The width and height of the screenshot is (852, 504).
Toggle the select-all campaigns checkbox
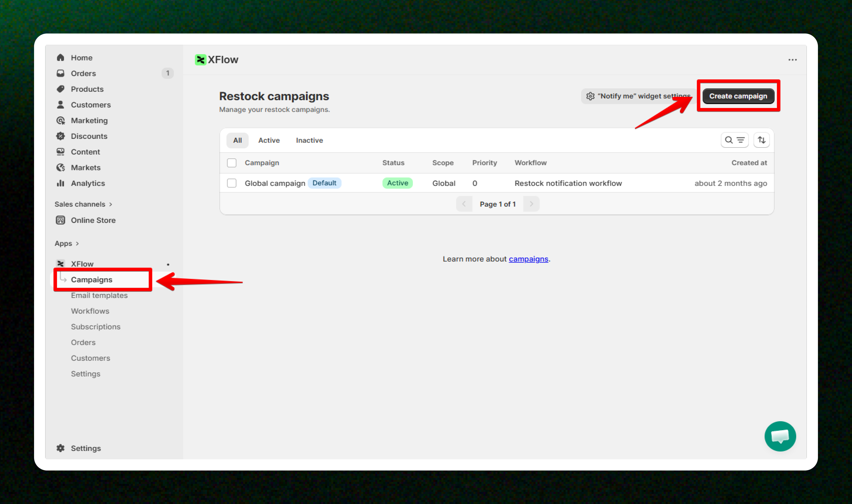click(x=232, y=163)
